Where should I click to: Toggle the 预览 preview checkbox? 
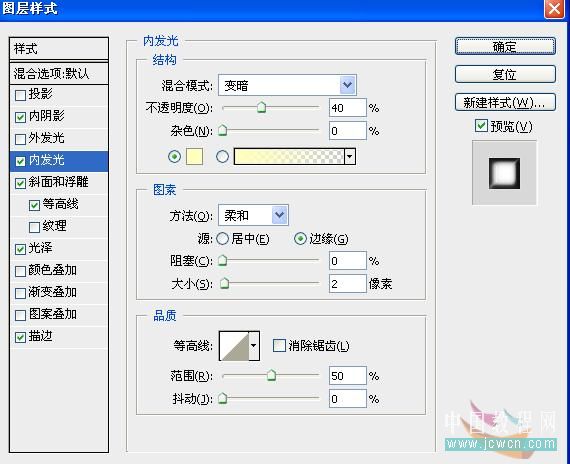pyautogui.click(x=481, y=125)
